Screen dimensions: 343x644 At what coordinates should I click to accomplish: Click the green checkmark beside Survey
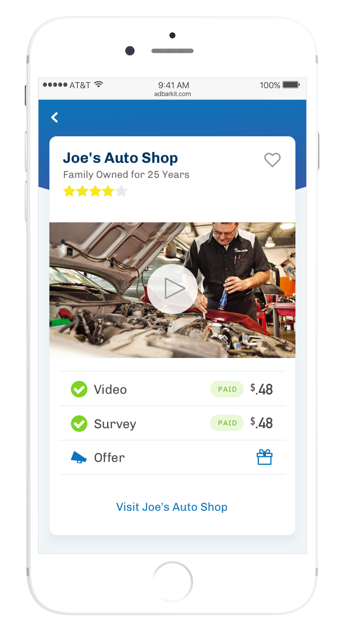tap(79, 423)
